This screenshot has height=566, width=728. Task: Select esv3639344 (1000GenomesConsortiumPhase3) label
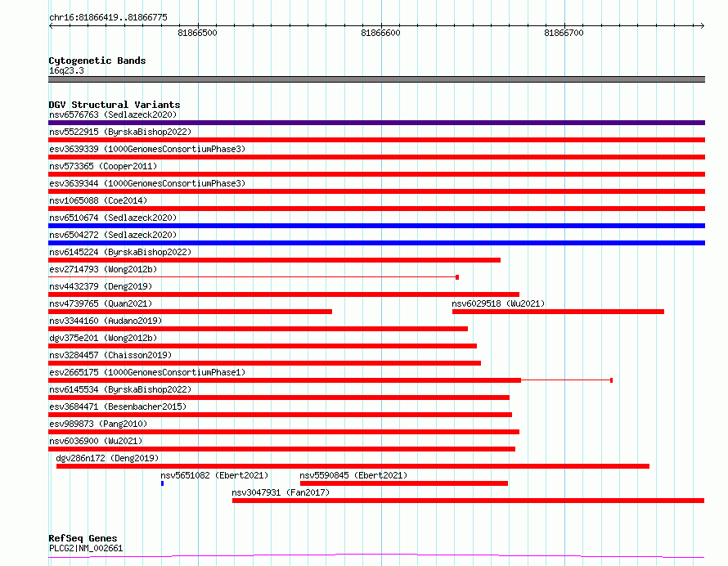point(147,183)
